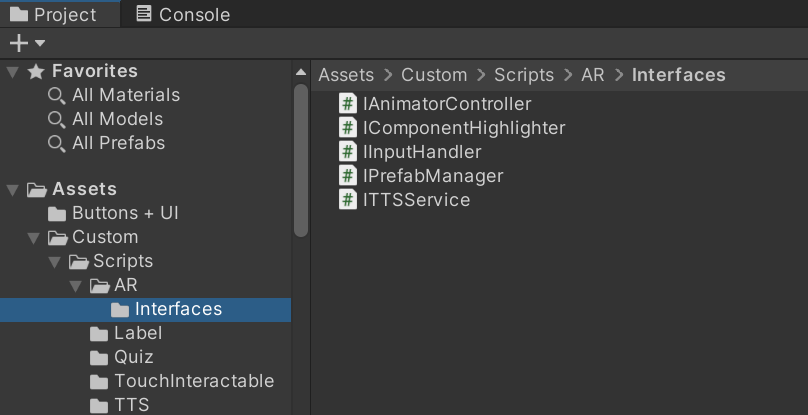Collapse the Favorites section

click(x=13, y=72)
